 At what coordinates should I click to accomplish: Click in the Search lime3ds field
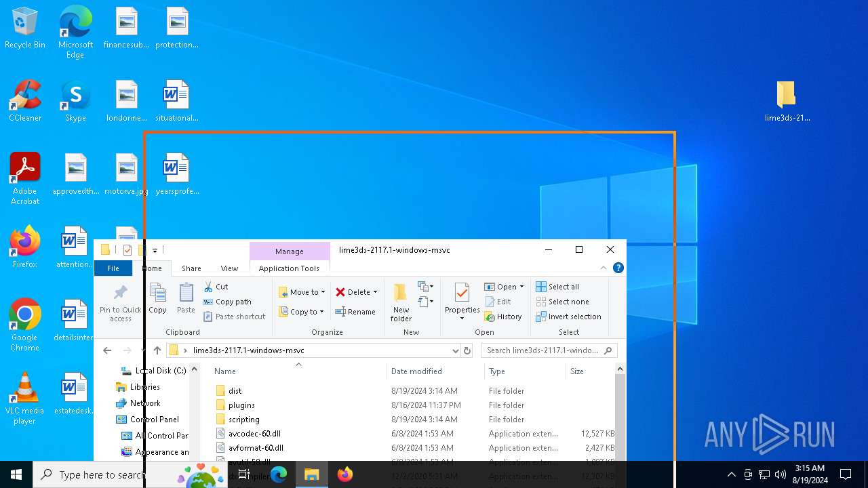pyautogui.click(x=549, y=350)
